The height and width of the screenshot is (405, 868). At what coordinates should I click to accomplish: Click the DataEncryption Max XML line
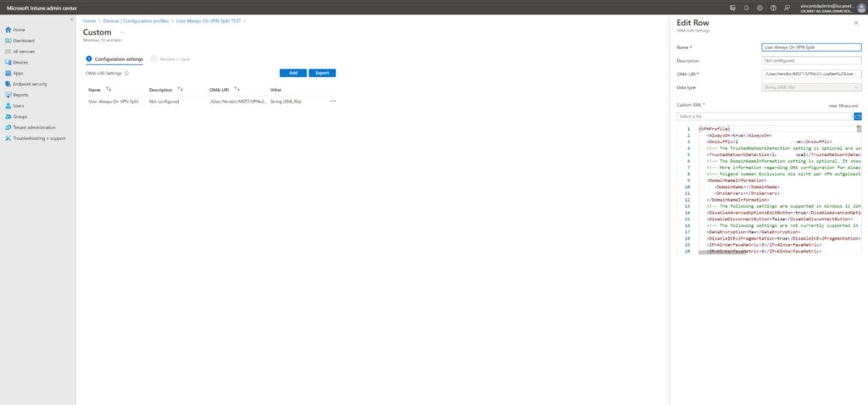coord(754,232)
